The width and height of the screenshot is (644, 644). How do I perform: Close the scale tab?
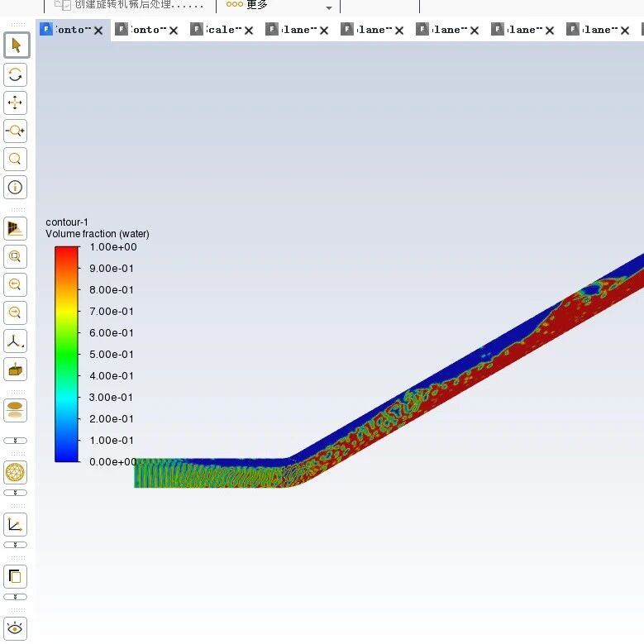pos(249,31)
